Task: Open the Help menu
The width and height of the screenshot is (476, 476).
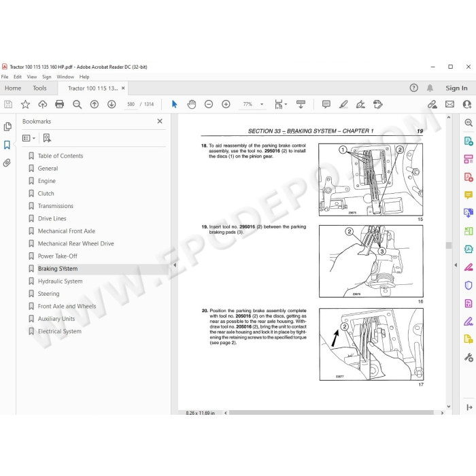Action: (x=84, y=77)
